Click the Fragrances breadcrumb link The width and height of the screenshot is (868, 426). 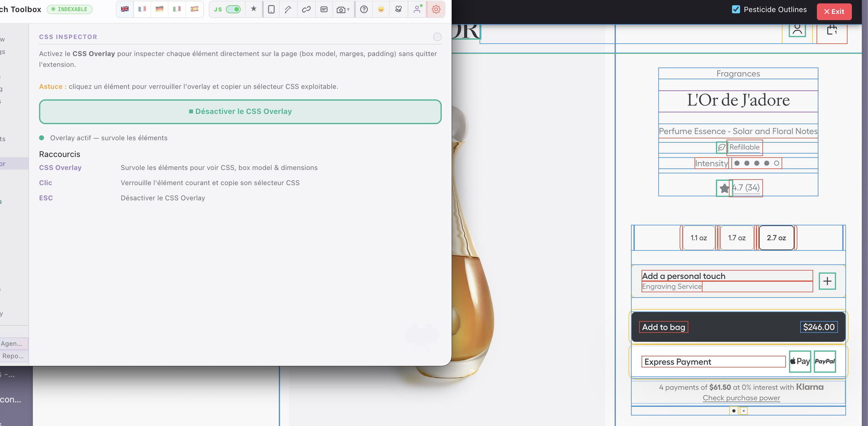point(738,73)
